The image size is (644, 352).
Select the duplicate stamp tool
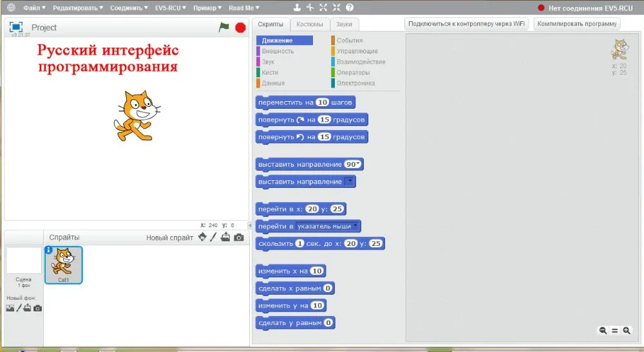pos(297,7)
